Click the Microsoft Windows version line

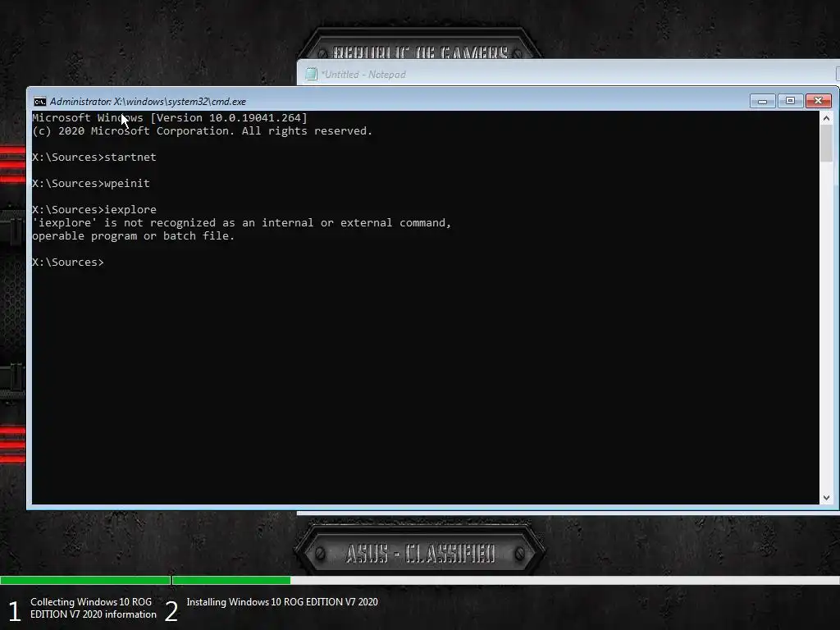tap(170, 118)
